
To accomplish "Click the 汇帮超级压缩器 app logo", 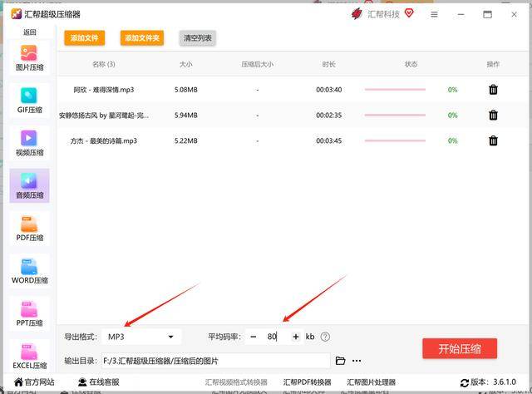I will pos(17,14).
